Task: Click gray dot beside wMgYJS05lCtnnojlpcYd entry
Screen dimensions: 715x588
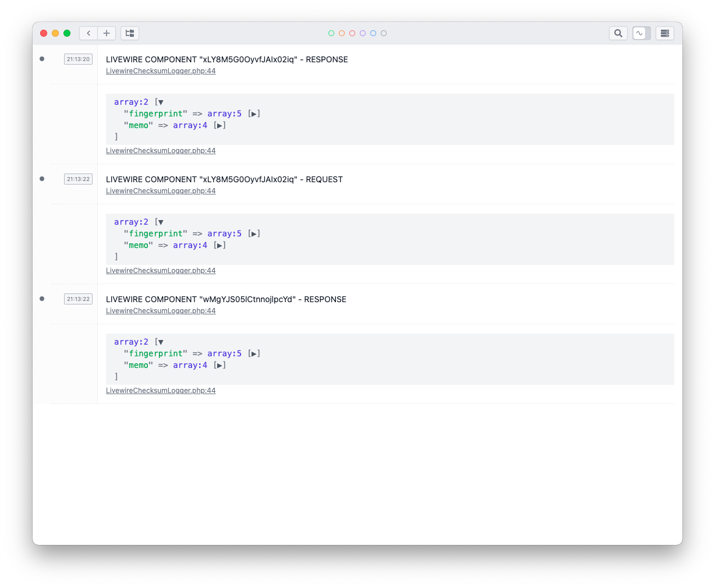Action: [42, 299]
